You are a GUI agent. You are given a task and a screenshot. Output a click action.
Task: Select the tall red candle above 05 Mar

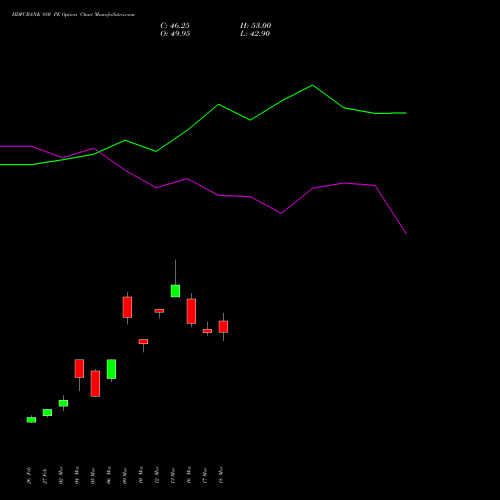point(95,384)
